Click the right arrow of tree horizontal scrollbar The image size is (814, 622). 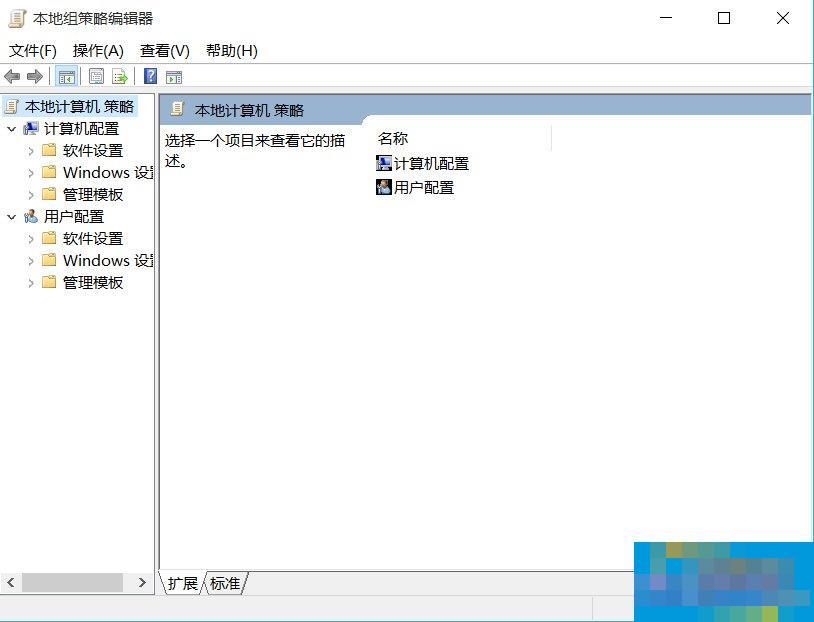pyautogui.click(x=142, y=583)
